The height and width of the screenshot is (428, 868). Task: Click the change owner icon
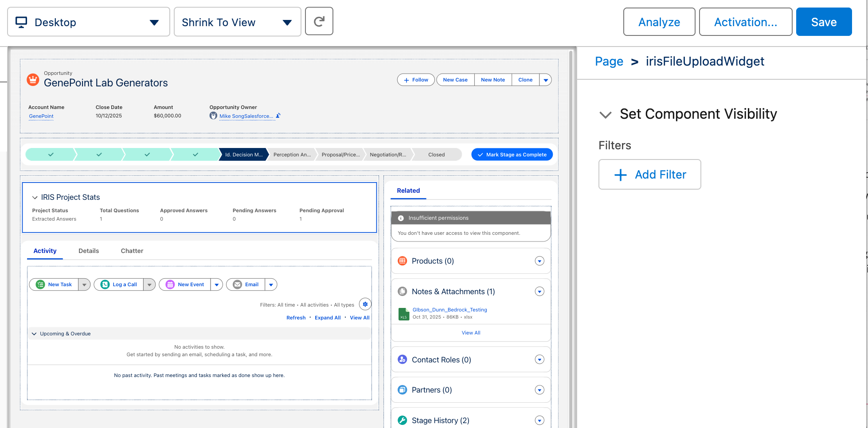278,116
